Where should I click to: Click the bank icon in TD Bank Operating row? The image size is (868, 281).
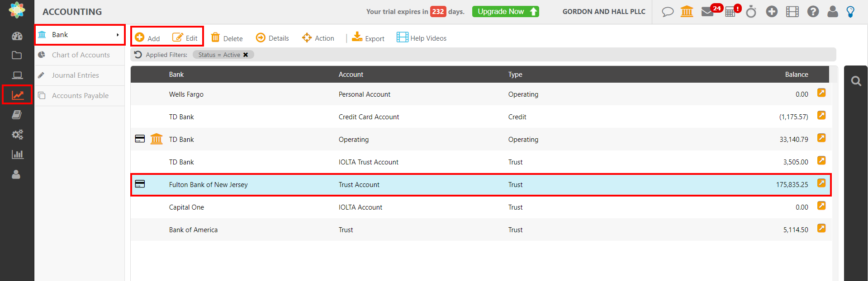click(157, 139)
